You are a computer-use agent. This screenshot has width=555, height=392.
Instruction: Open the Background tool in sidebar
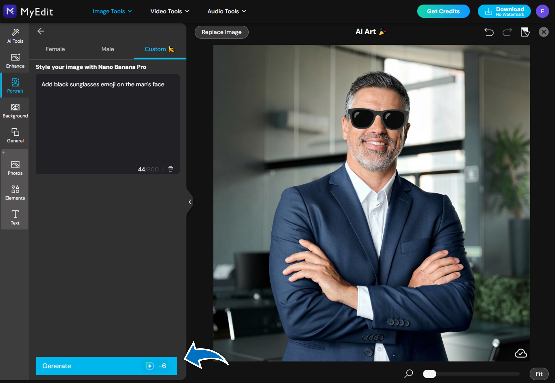[15, 110]
